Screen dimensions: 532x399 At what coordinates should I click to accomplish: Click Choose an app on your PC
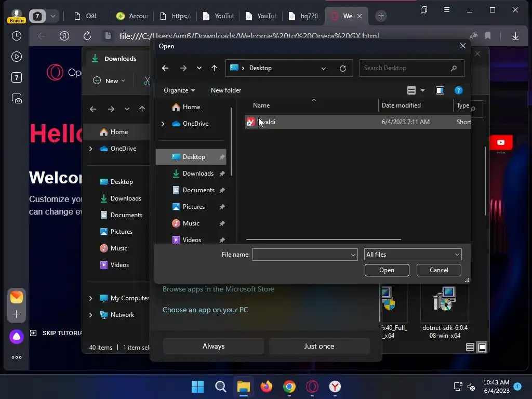coord(205,310)
